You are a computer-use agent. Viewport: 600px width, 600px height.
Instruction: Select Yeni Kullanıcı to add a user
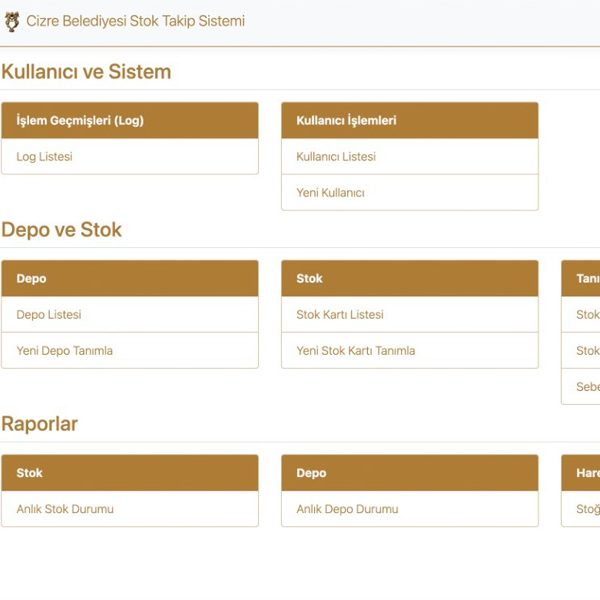330,193
